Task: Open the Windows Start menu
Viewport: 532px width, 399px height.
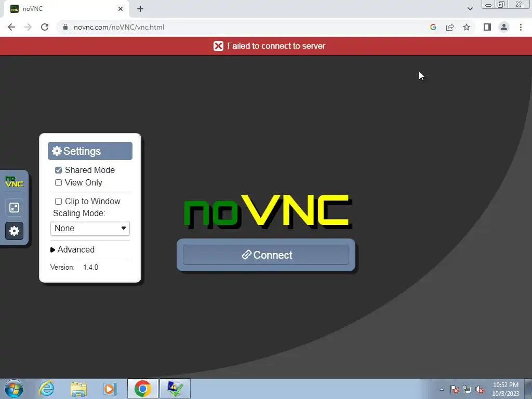Action: 14,389
